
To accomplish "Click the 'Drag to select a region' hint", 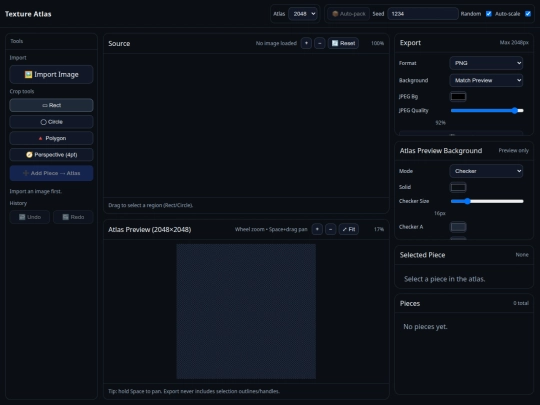I will tap(150, 205).
